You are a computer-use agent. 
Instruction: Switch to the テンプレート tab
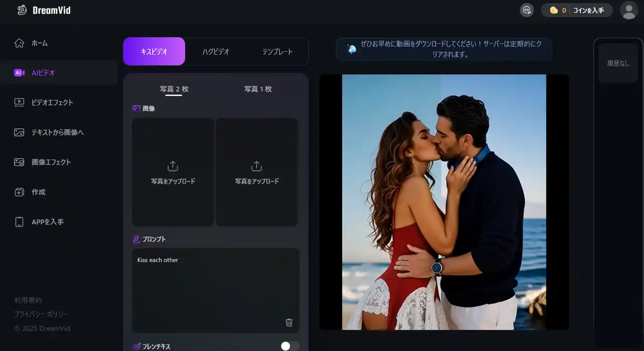pos(277,52)
